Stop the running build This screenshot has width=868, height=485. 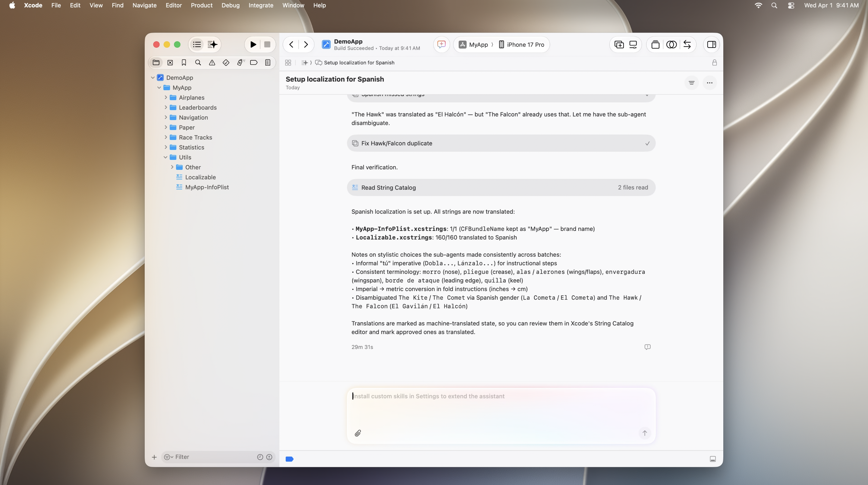click(x=267, y=45)
